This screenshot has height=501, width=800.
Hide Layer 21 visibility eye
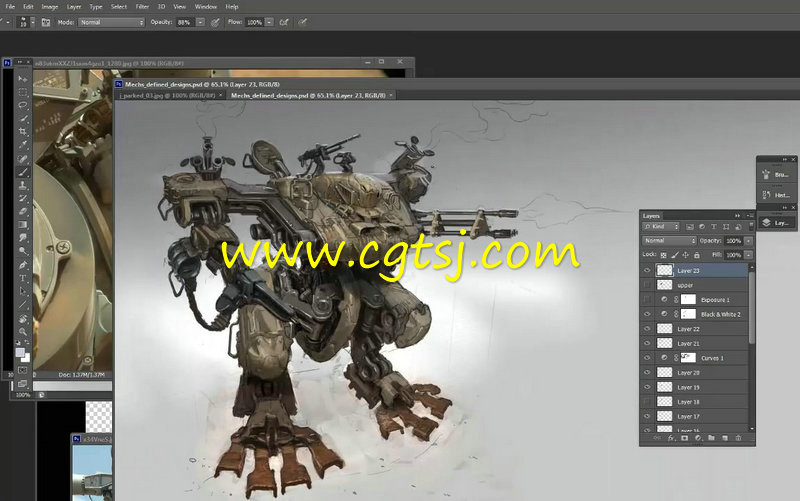(647, 343)
